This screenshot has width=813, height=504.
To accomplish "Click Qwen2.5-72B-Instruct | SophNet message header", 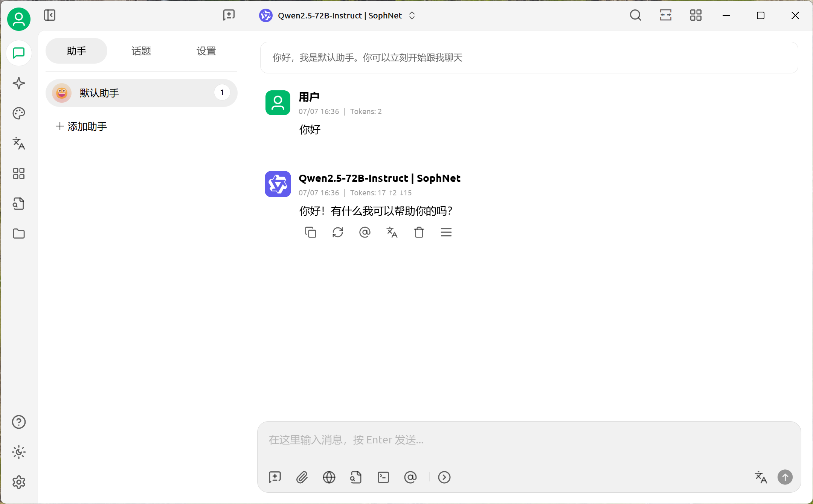I will point(380,178).
